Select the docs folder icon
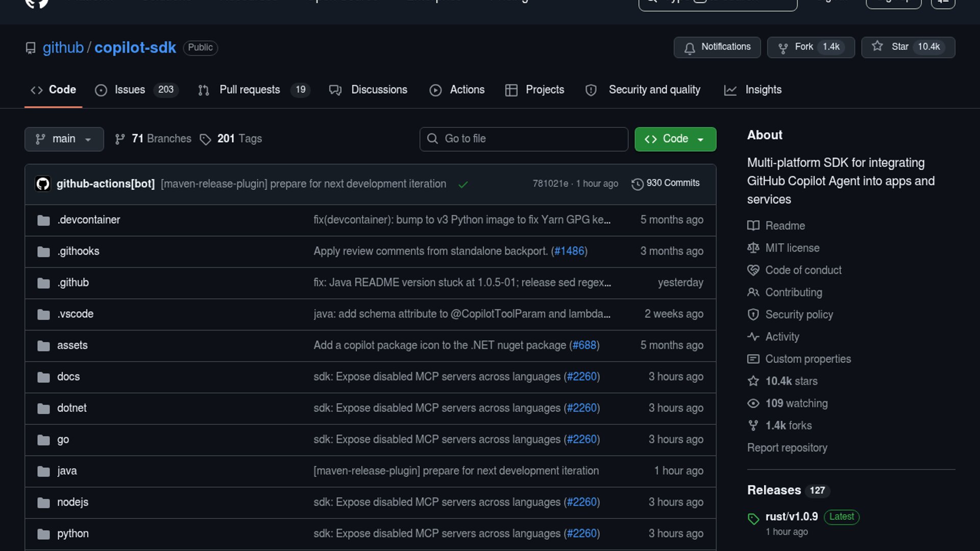This screenshot has width=980, height=551. click(43, 377)
